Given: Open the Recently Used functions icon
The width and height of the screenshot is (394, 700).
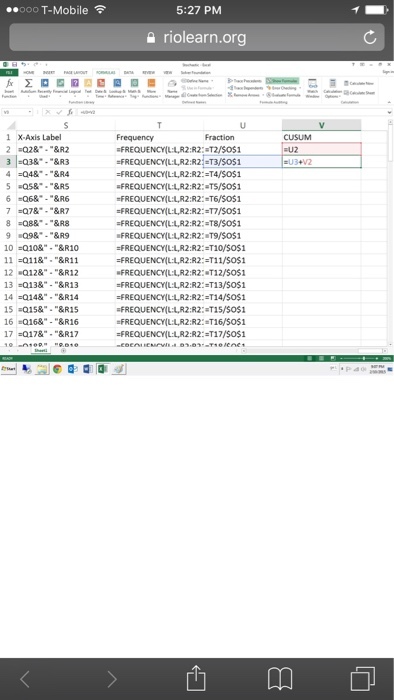Looking at the screenshot, I should [45, 88].
